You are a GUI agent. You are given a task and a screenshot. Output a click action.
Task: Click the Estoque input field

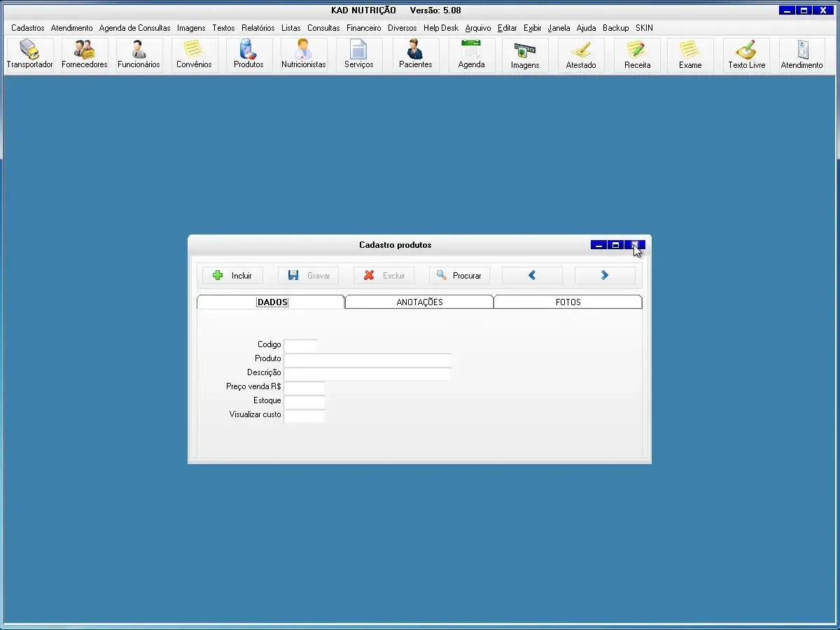coord(304,401)
